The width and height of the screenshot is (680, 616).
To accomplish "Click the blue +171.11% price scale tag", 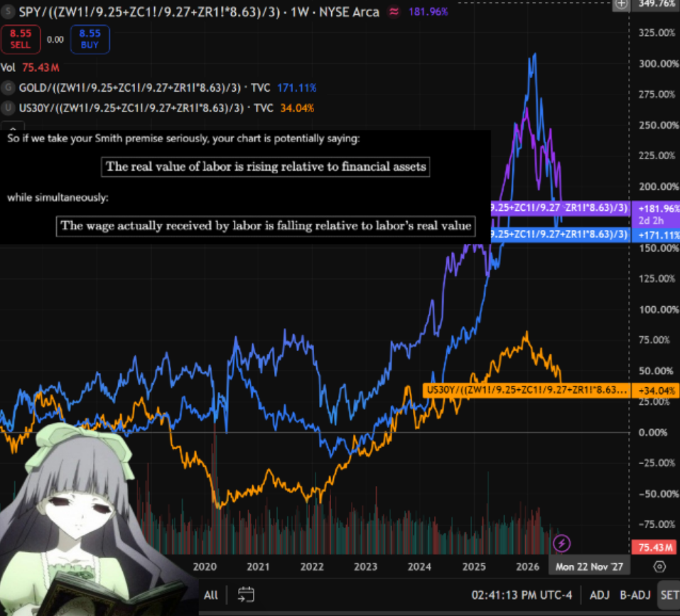I will tap(656, 235).
